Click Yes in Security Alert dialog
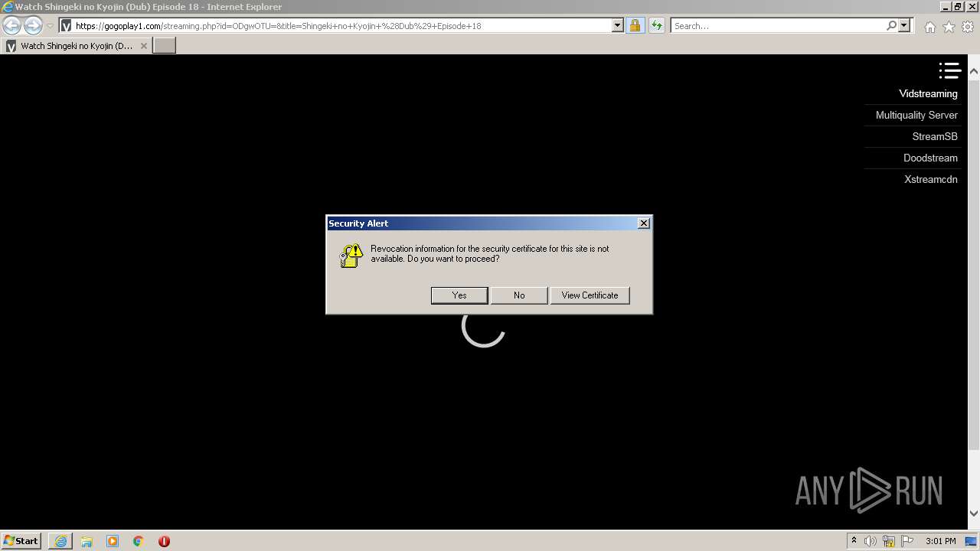 click(x=459, y=295)
